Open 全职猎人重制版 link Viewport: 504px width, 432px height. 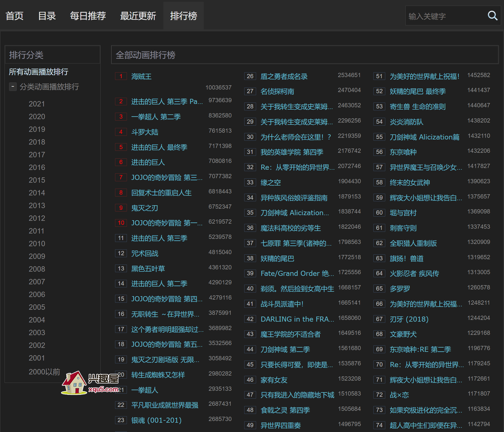coord(413,243)
